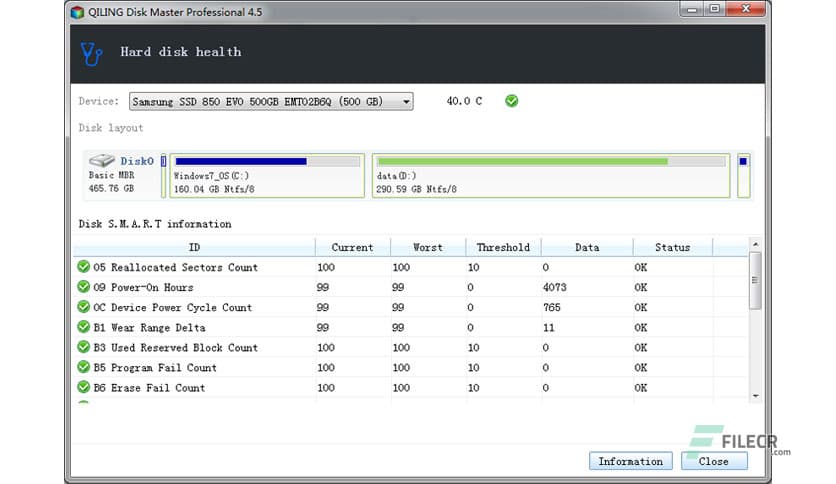Click the QILING app logo in title bar

pyautogui.click(x=77, y=12)
